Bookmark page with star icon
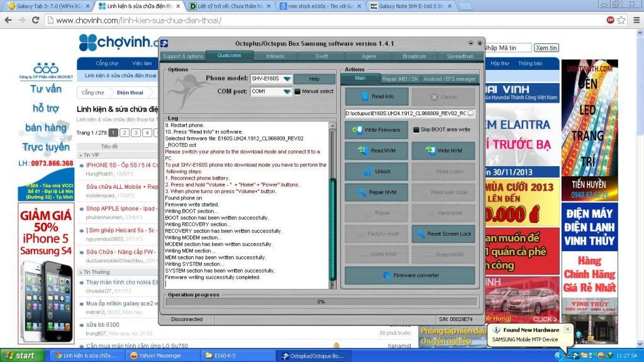 click(x=621, y=20)
